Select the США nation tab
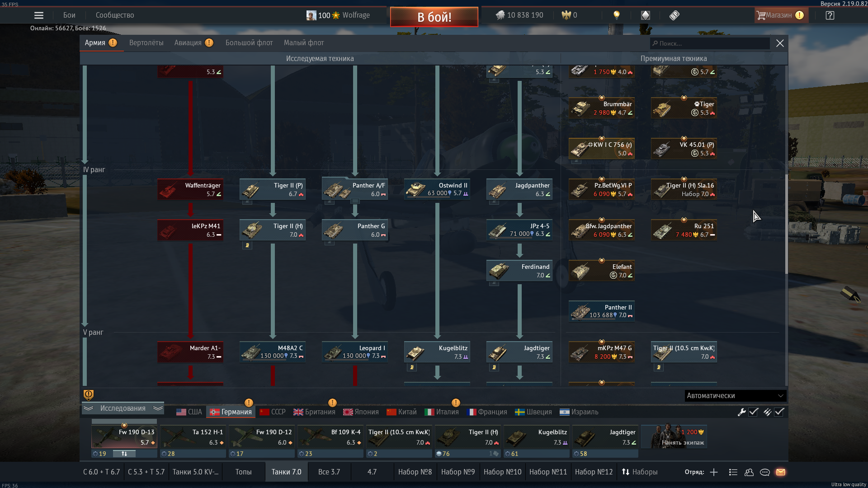The image size is (868, 488). pyautogui.click(x=189, y=412)
